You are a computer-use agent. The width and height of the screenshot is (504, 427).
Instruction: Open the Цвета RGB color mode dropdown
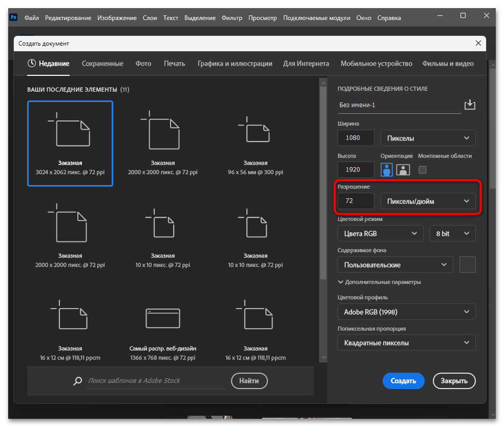(x=380, y=234)
